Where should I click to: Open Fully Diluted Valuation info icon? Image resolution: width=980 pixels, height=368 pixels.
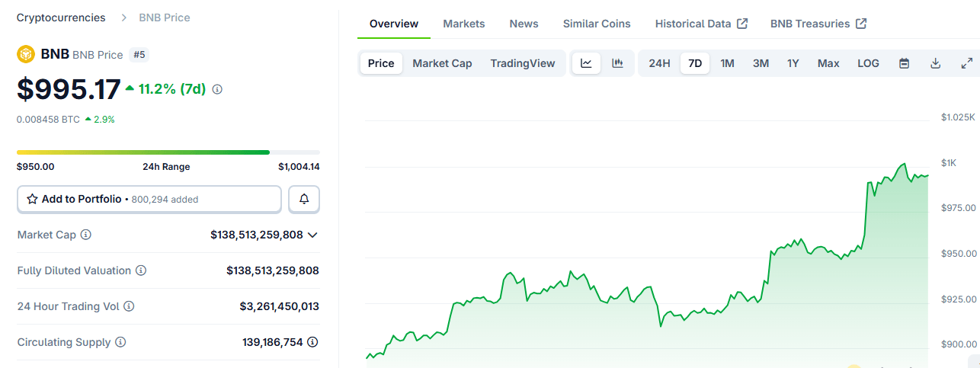click(141, 270)
